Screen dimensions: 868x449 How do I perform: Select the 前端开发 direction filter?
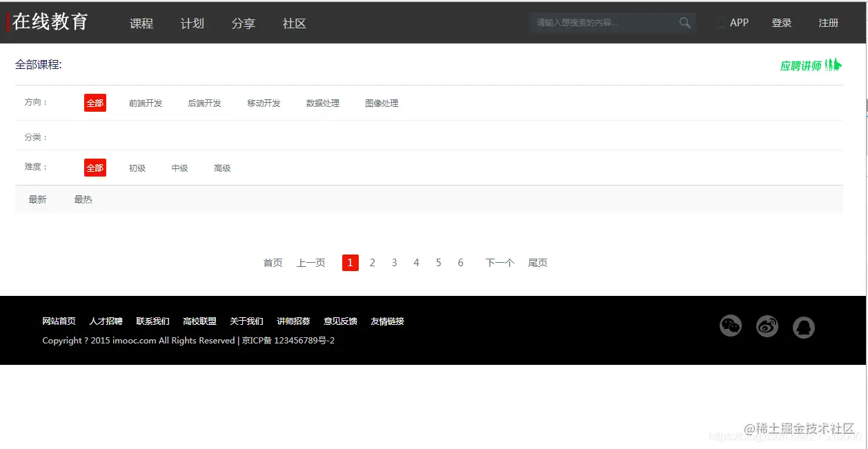point(145,103)
